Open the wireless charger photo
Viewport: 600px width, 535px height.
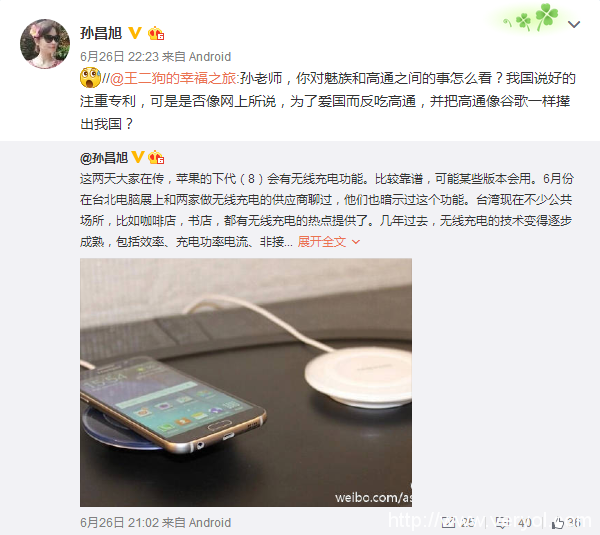pos(246,382)
